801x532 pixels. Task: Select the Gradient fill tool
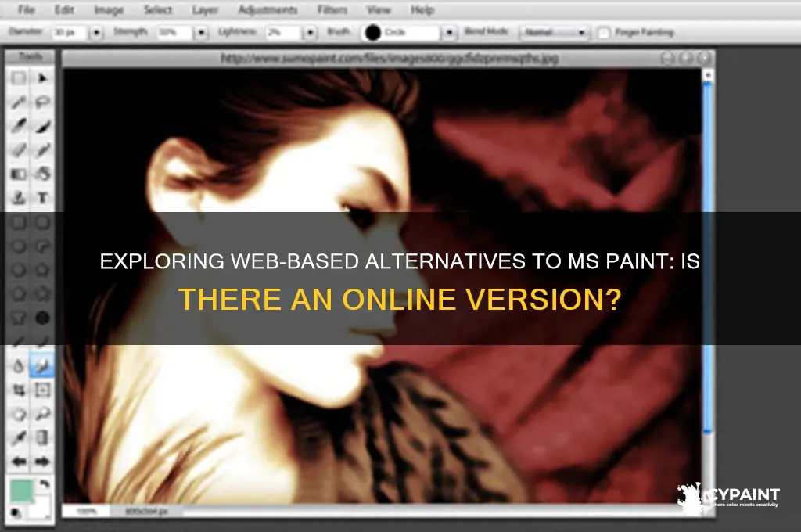pyautogui.click(x=19, y=174)
